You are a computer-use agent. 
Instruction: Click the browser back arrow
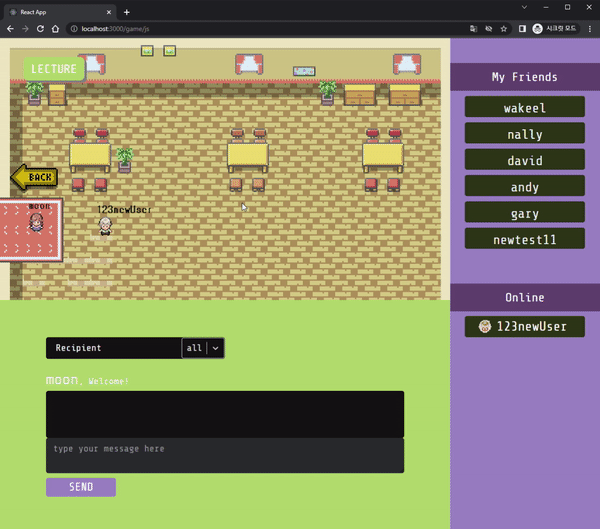click(x=10, y=29)
